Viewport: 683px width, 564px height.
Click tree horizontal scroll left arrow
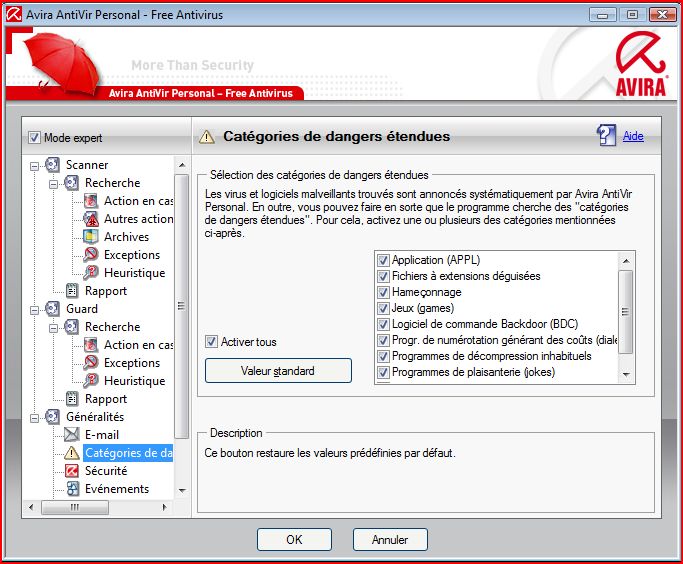[30, 507]
